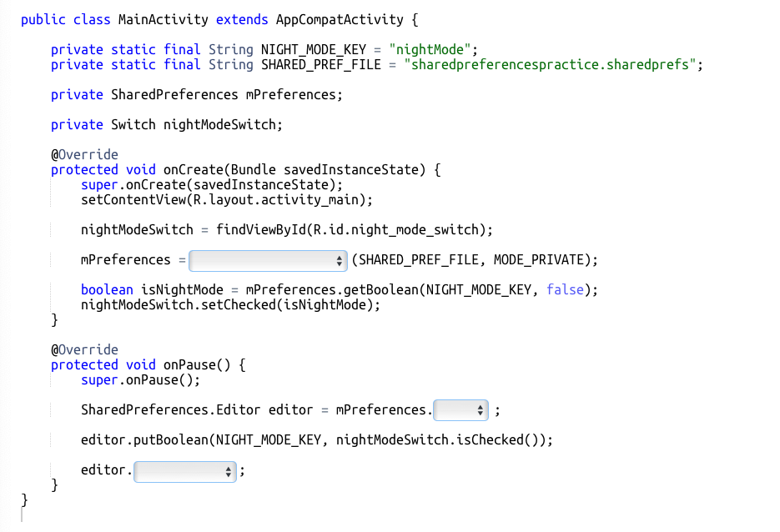Click the 'false' keyword in getBoolean call

click(565, 290)
